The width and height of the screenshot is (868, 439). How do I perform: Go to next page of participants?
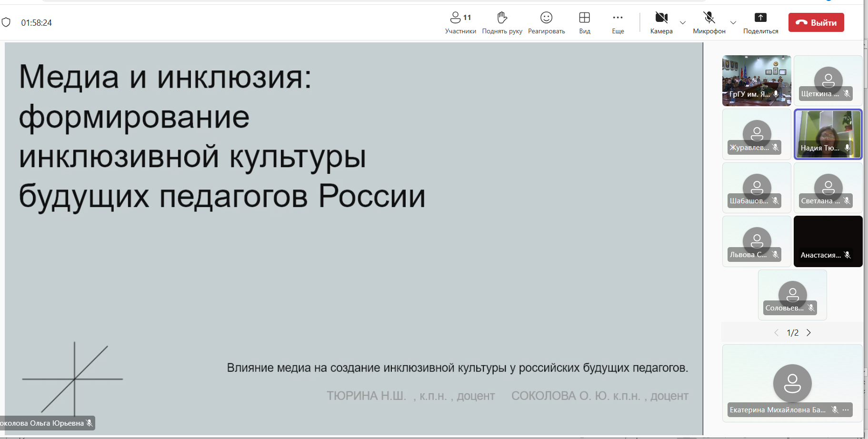point(808,333)
